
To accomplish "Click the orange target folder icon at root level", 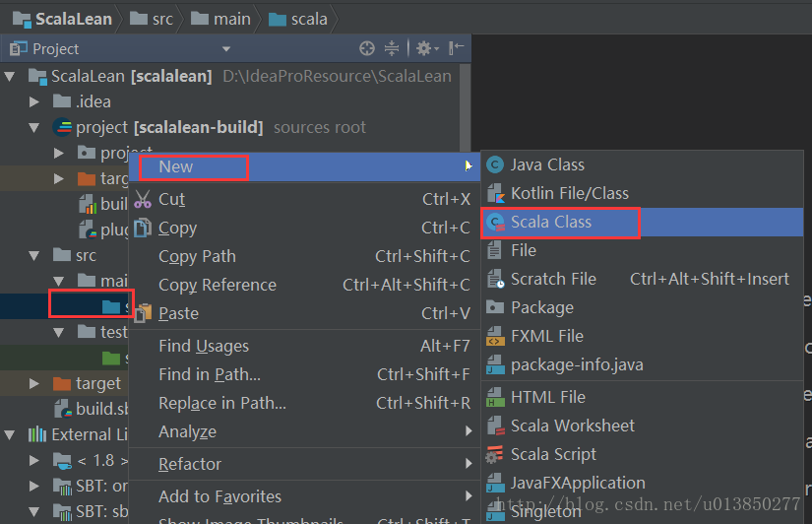I will (x=62, y=383).
